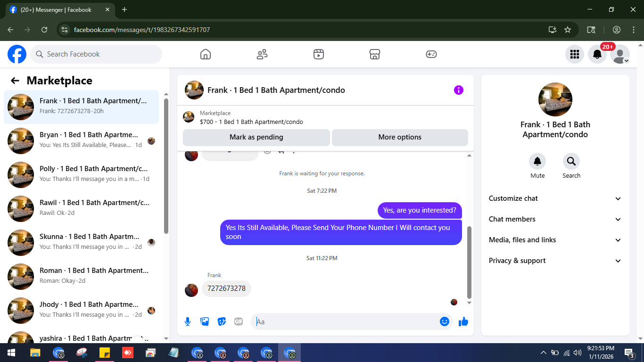The height and width of the screenshot is (362, 644).
Task: Expand Privacy & support section
Action: click(x=555, y=261)
